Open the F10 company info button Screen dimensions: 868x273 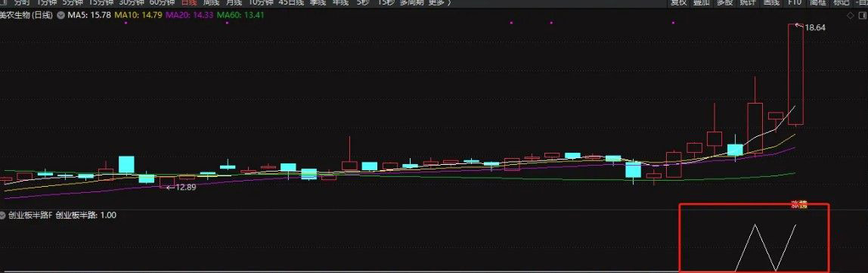pyautogui.click(x=795, y=2)
